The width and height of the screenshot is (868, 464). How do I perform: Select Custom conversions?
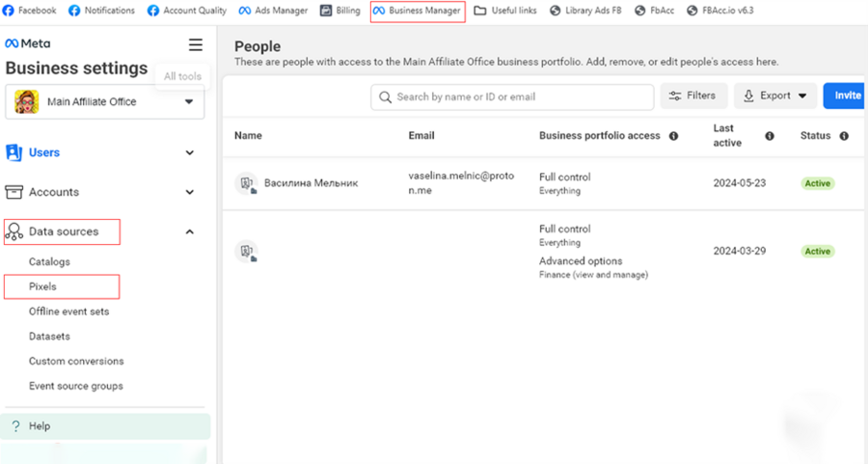[x=76, y=361]
